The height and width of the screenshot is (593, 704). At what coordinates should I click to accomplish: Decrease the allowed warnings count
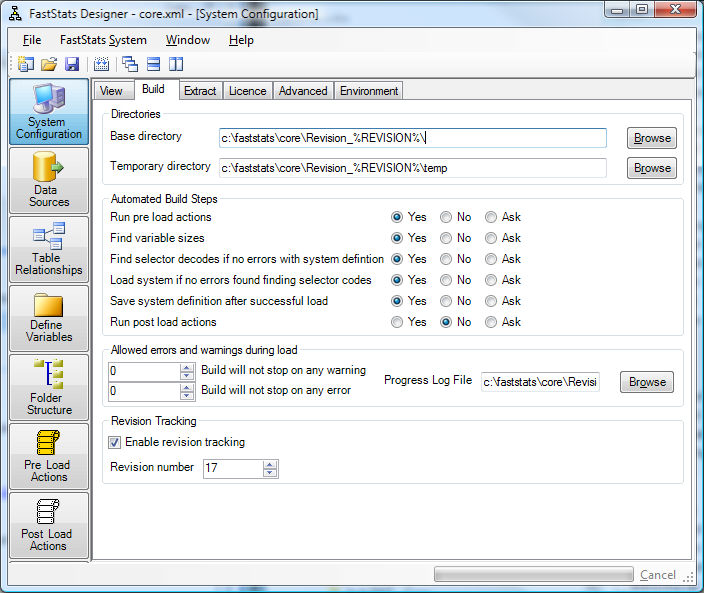(x=187, y=376)
